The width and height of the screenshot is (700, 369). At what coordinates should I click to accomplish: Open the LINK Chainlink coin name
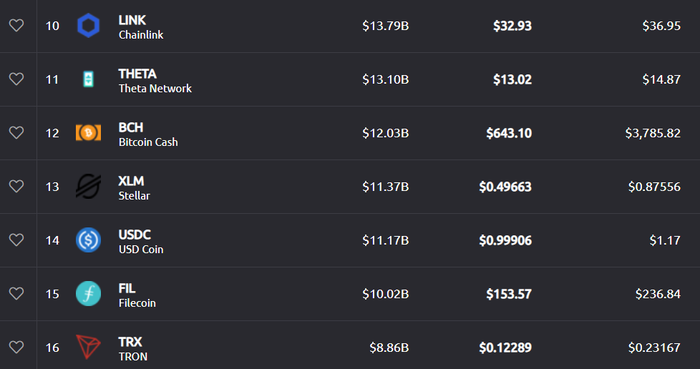pos(141,27)
